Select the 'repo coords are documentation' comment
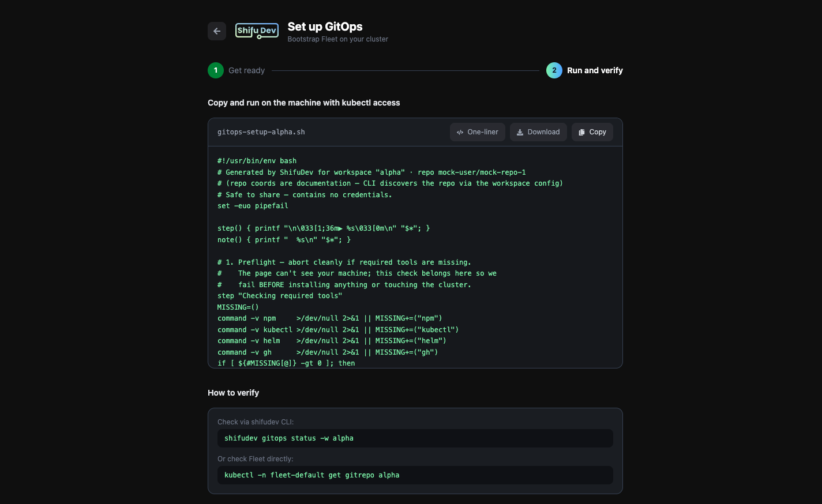 point(390,183)
